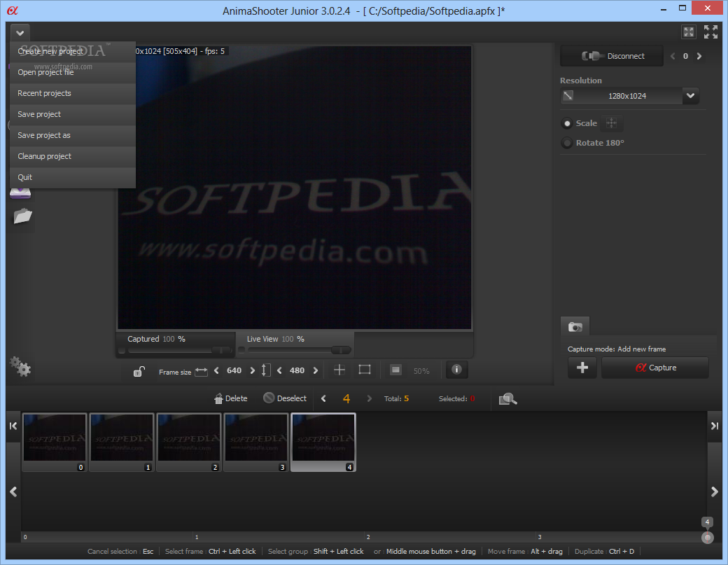The image size is (728, 565).
Task: Toggle the Rotate 180° option
Action: [567, 143]
